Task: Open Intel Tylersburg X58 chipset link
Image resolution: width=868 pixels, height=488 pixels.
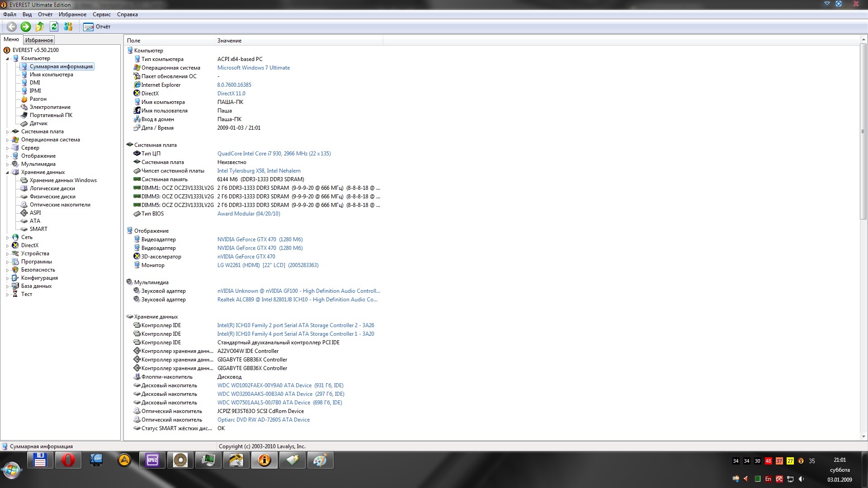Action: point(259,171)
